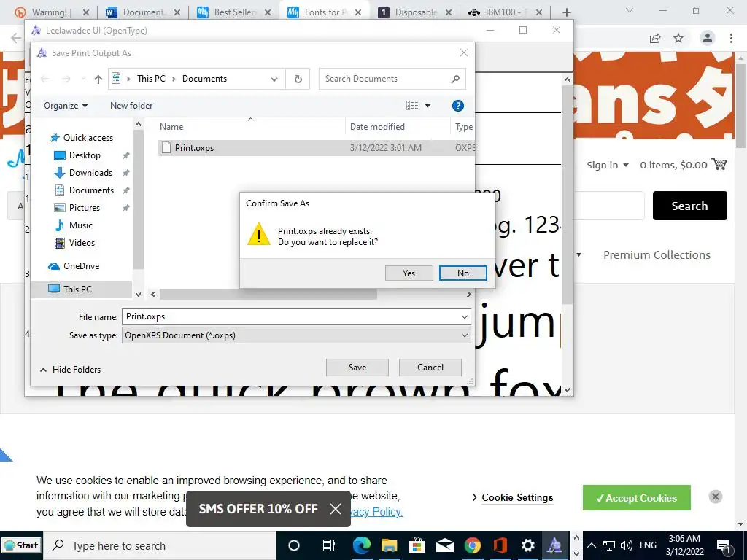Switch to Warning browser tab
Screen dimensions: 747x560
(49, 12)
